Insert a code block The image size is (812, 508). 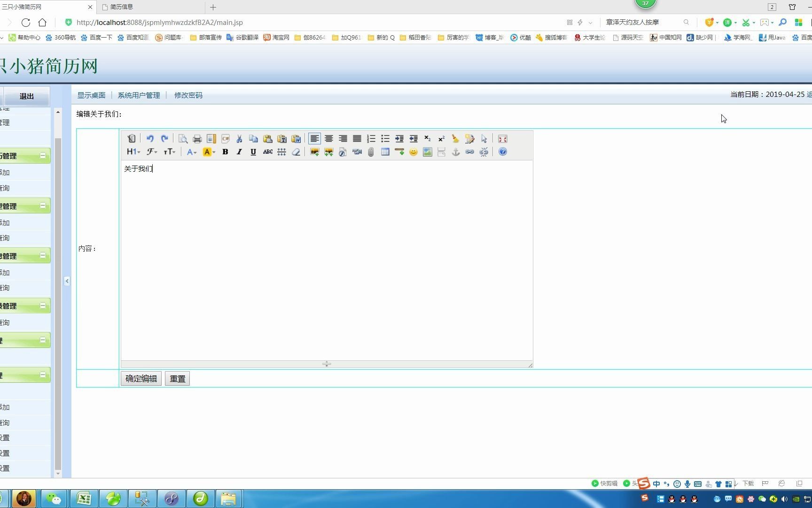225,139
